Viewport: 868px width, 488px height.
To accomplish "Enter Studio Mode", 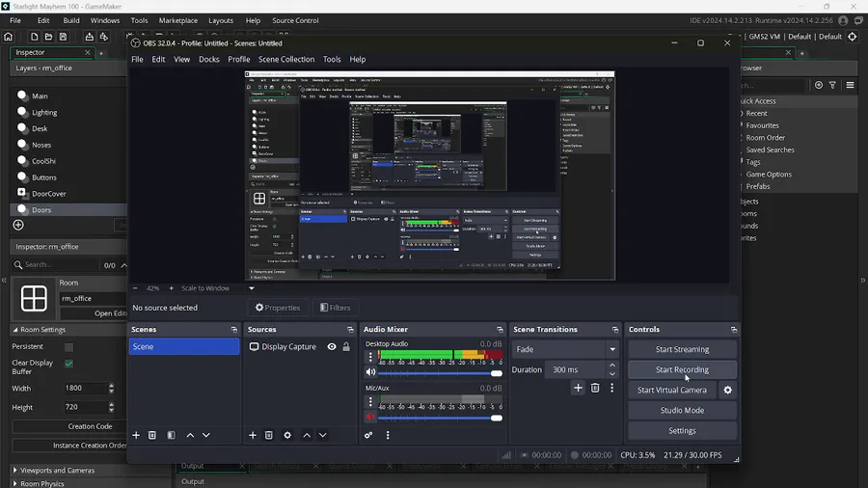I will click(682, 411).
